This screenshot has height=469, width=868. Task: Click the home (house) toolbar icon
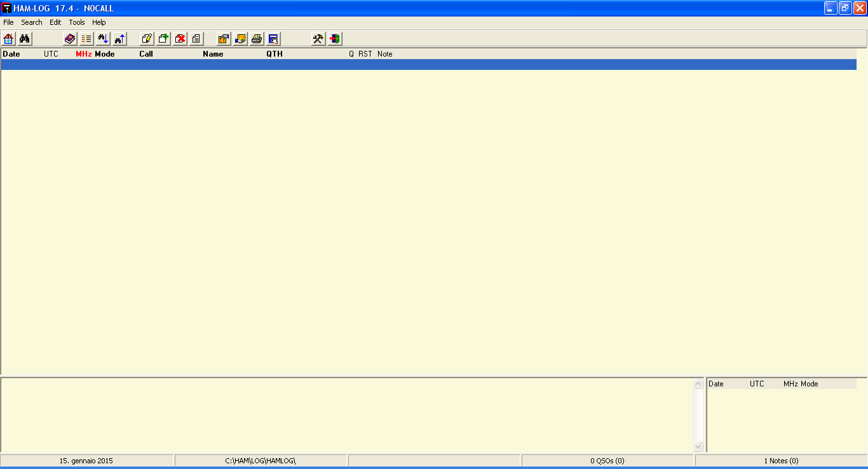pos(8,39)
